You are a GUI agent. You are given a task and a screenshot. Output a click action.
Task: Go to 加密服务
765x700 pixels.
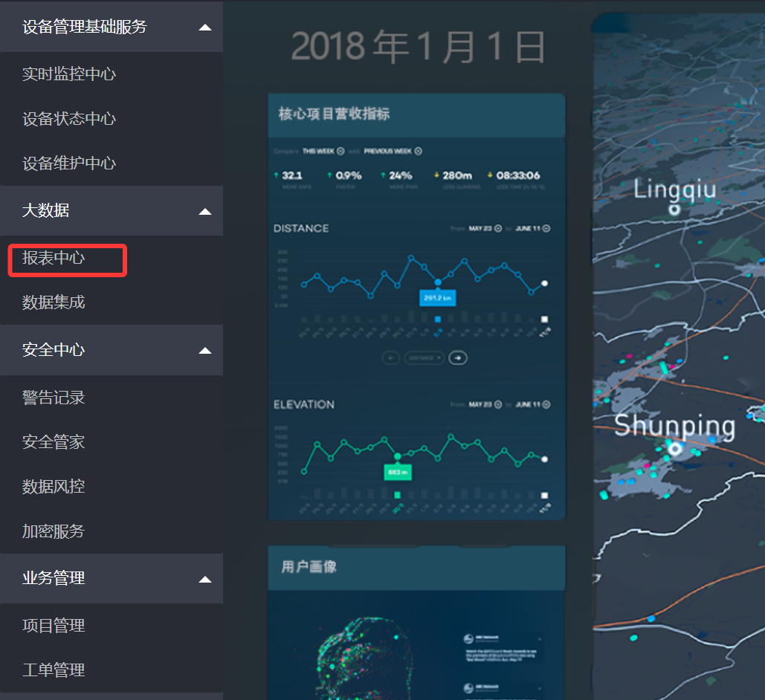(54, 531)
